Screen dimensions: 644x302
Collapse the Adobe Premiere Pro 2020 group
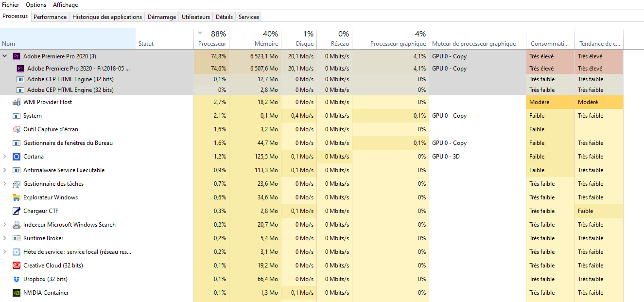(x=5, y=56)
